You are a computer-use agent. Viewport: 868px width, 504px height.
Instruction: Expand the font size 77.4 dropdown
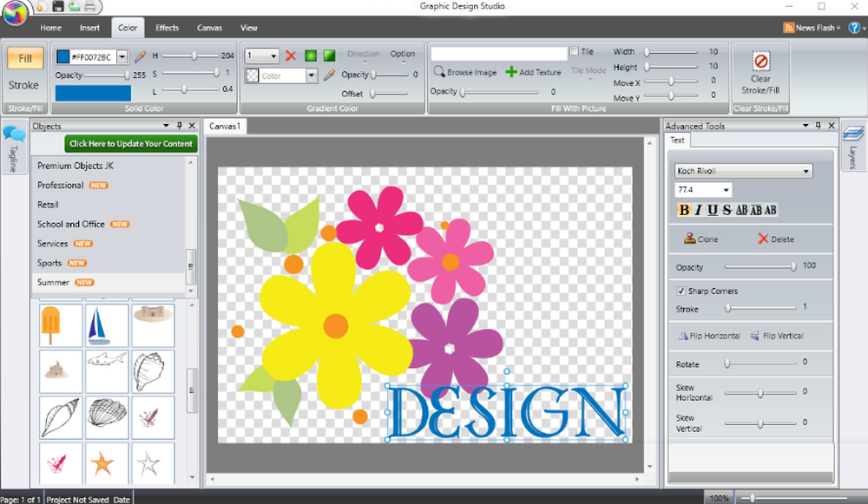[x=726, y=190]
